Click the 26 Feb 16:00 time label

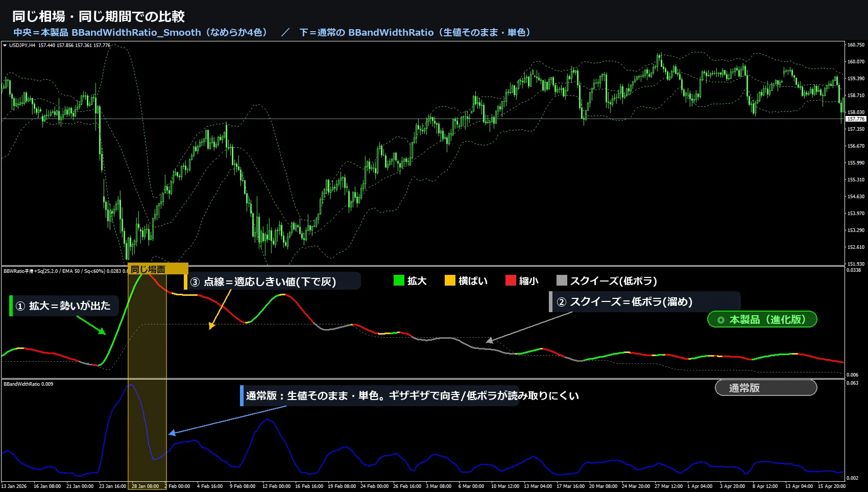407,486
